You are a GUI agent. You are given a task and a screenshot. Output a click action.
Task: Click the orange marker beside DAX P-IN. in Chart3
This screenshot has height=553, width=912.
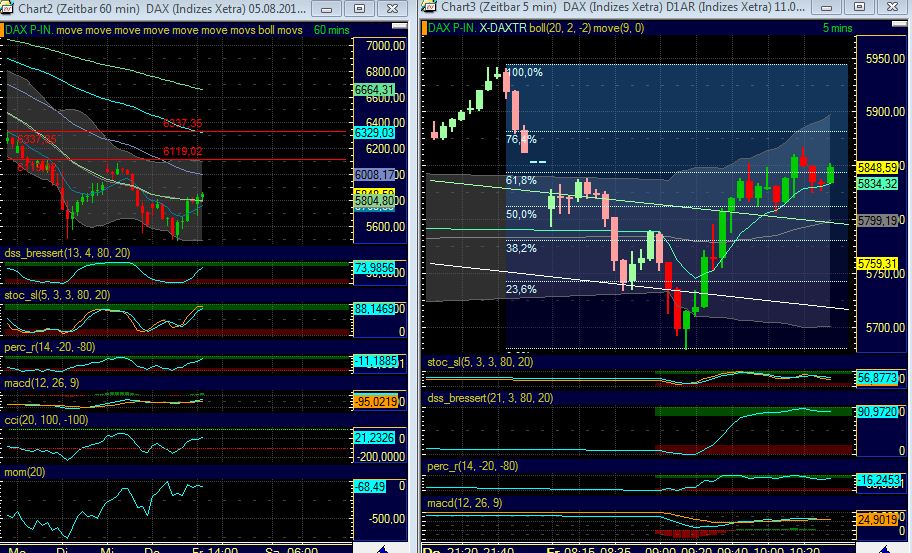point(425,27)
